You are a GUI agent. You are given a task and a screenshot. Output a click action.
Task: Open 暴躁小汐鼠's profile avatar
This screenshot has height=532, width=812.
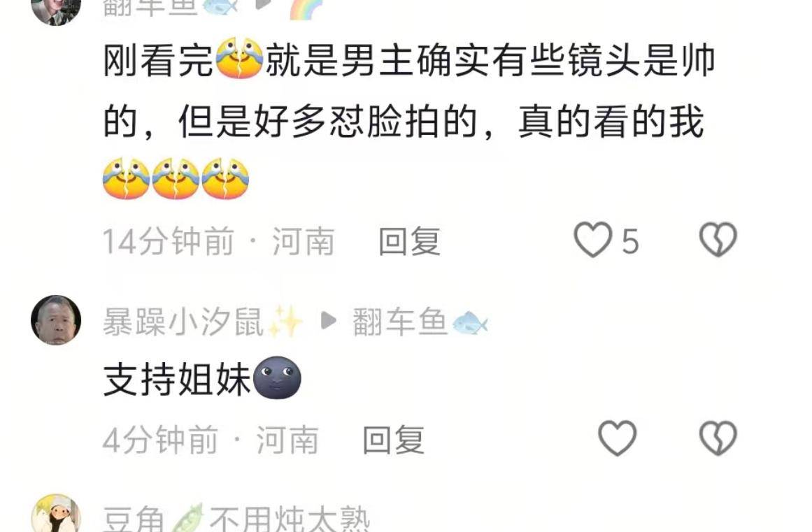(56, 319)
